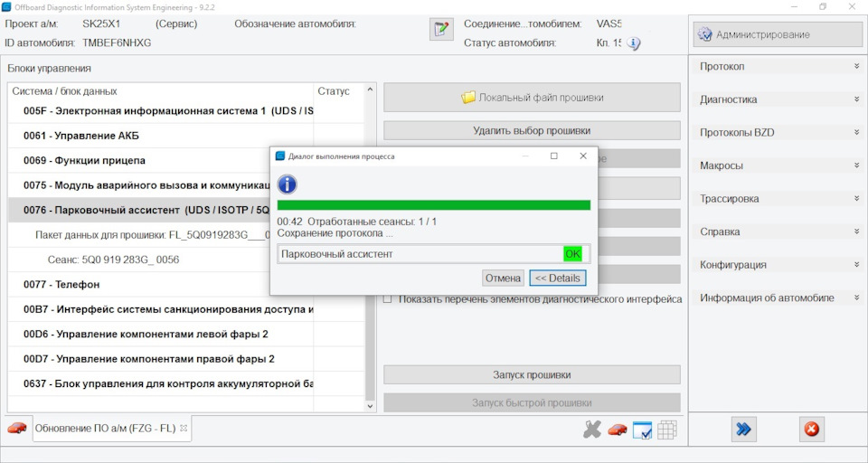Click the Статус column header
Viewport: 868px width, 463px height.
click(x=339, y=90)
